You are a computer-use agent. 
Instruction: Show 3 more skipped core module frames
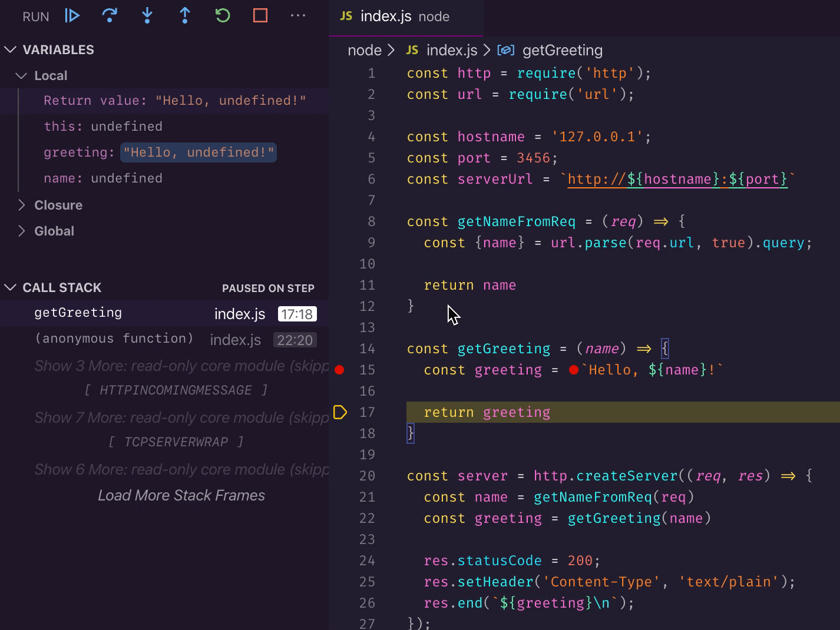(x=181, y=366)
